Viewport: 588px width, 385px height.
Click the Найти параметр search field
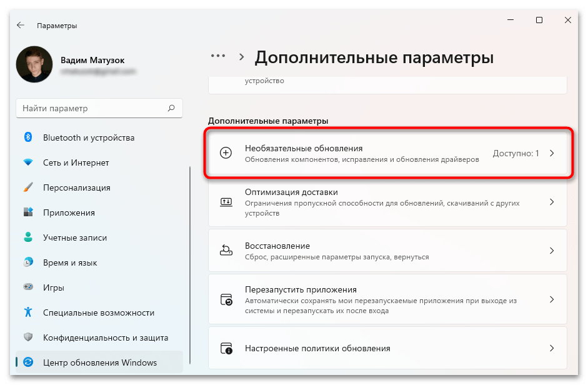tap(92, 108)
